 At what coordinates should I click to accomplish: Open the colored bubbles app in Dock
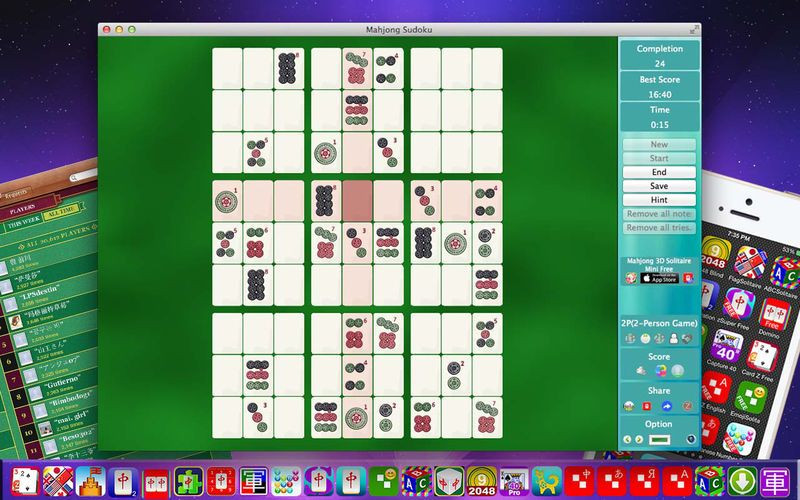286,481
